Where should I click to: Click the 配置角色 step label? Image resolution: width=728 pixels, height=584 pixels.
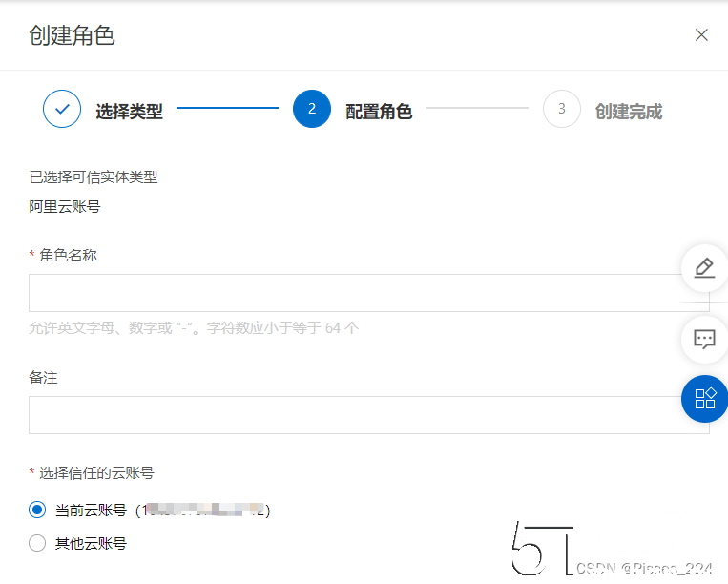(379, 112)
